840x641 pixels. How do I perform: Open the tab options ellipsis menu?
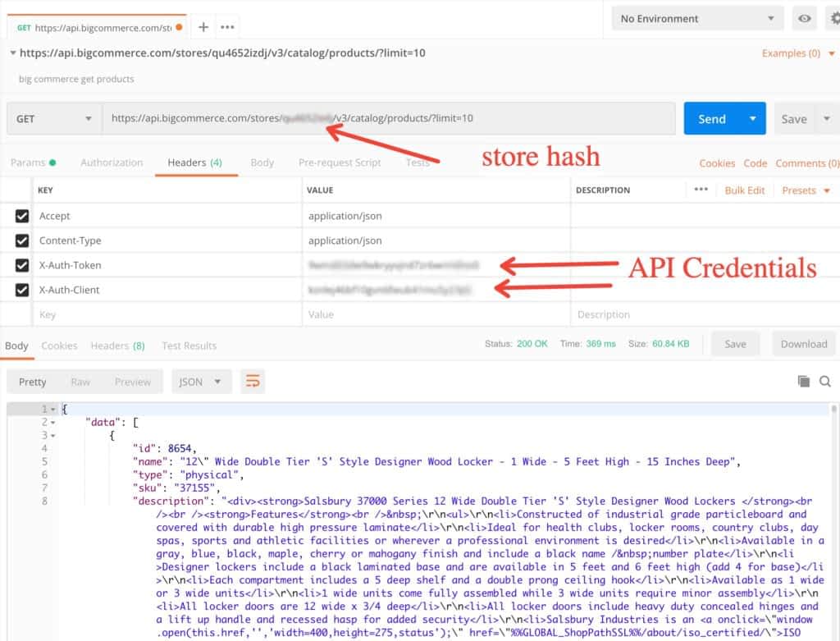[227, 27]
